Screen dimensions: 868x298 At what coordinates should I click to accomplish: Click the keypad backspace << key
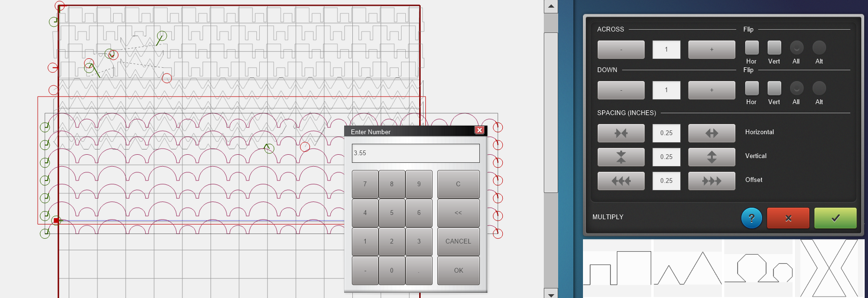point(458,213)
